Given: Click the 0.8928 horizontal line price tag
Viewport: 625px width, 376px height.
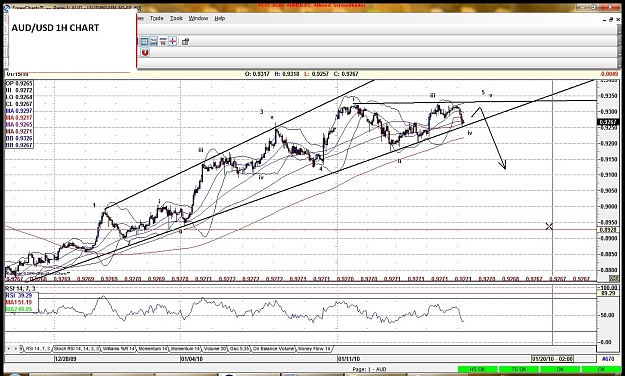Looking at the screenshot, I should [x=608, y=230].
